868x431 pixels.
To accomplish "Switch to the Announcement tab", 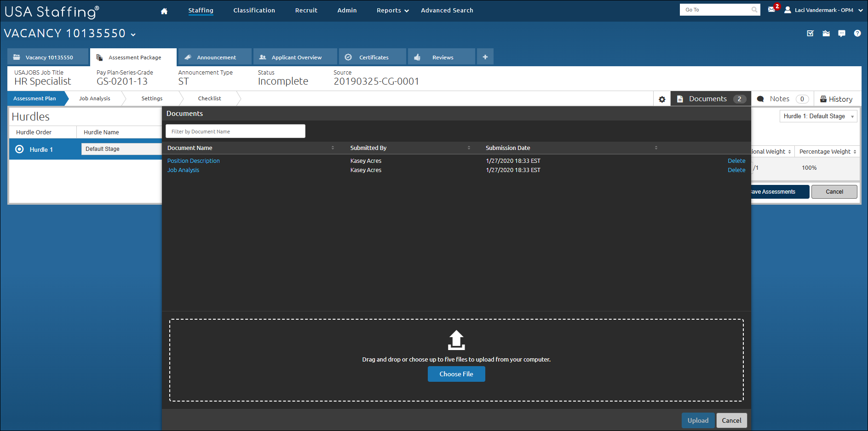I will (x=215, y=57).
